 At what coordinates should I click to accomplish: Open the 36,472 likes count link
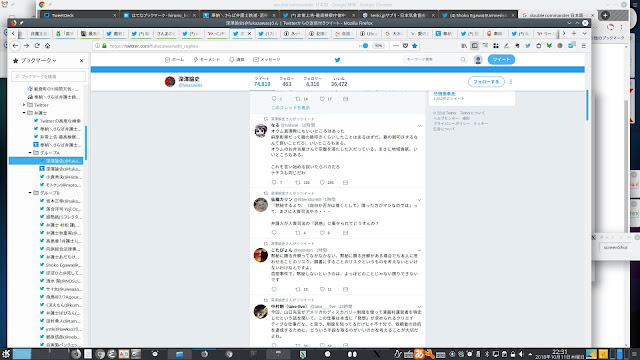(339, 82)
